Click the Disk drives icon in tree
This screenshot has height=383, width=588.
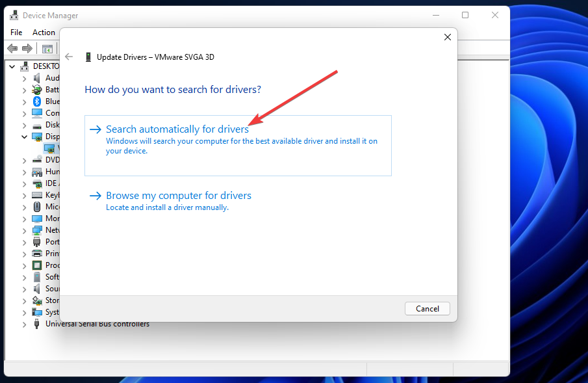pyautogui.click(x=37, y=125)
